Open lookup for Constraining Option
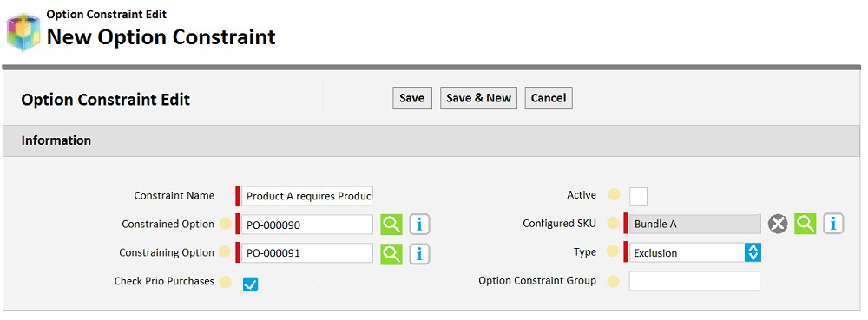Viewport: 868px width, 320px height. (391, 254)
